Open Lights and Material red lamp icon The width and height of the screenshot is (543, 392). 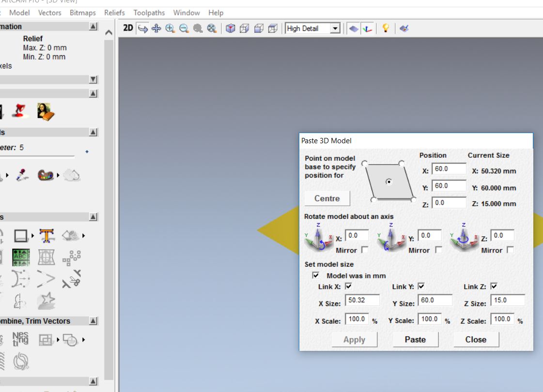coord(19,111)
